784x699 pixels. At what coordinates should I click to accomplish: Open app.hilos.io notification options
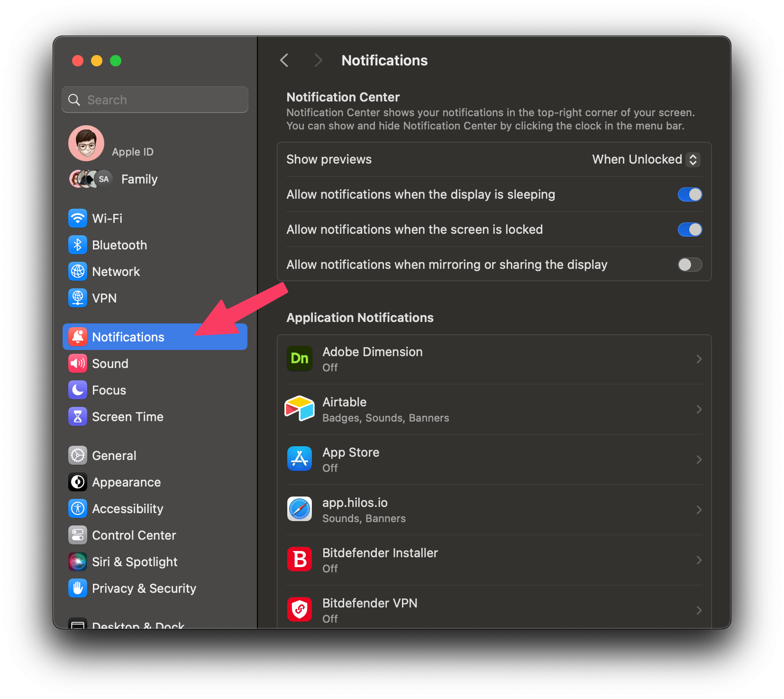[699, 509]
